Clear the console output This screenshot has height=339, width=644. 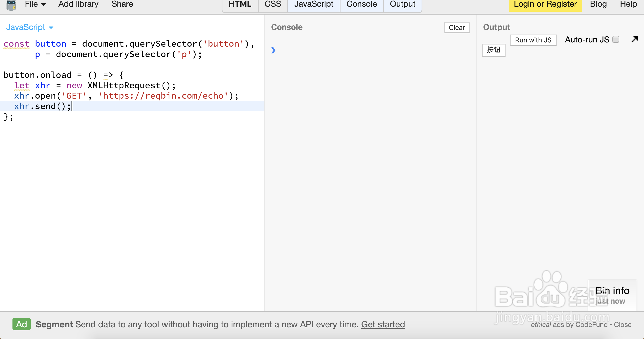(456, 27)
